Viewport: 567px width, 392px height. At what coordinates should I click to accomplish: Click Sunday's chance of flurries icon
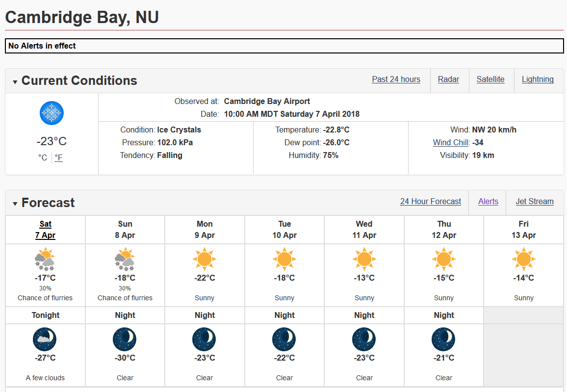(x=125, y=260)
